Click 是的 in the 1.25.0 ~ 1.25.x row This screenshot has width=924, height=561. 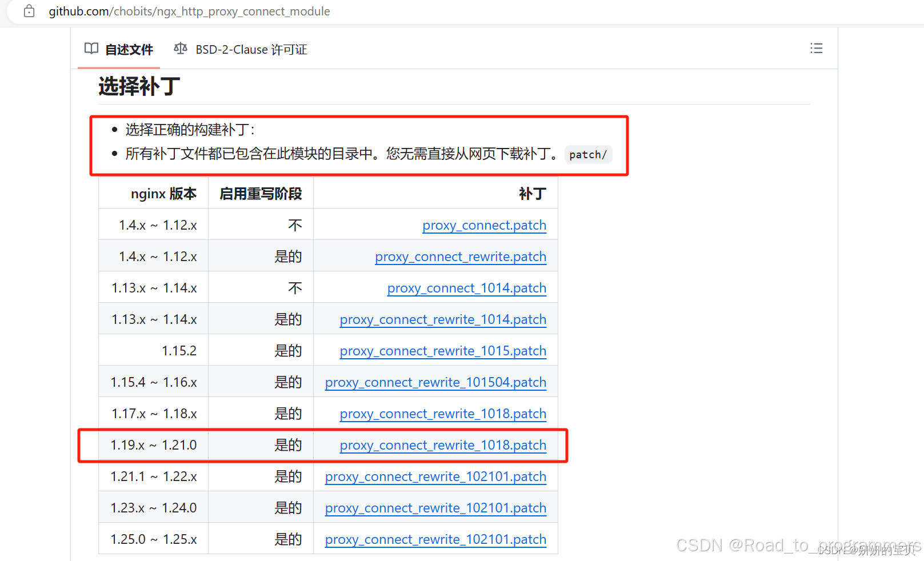tap(288, 539)
